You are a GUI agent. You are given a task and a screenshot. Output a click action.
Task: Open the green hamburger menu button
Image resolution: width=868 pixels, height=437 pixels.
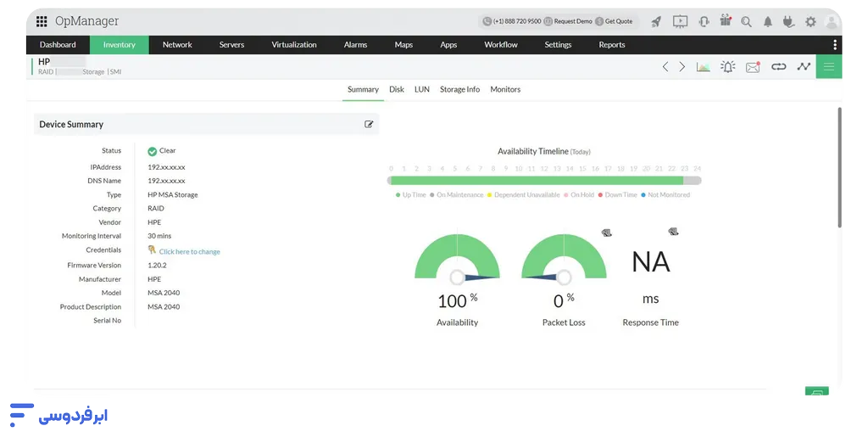click(829, 67)
